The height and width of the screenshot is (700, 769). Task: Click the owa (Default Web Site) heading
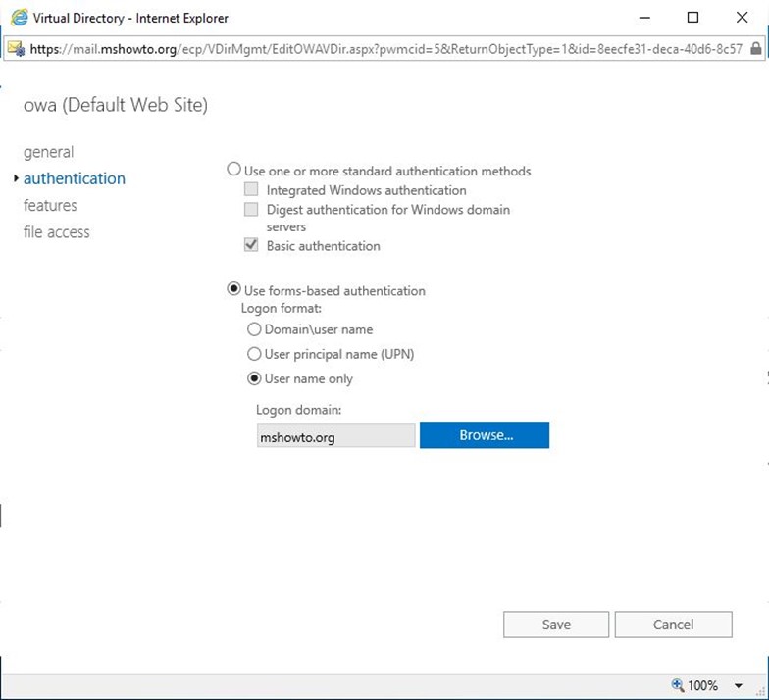(116, 105)
